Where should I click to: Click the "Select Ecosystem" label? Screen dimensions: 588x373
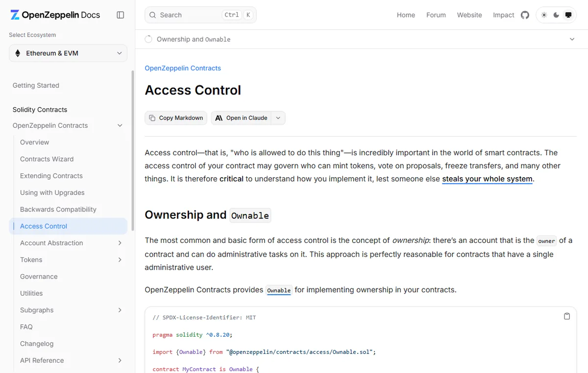click(x=32, y=35)
